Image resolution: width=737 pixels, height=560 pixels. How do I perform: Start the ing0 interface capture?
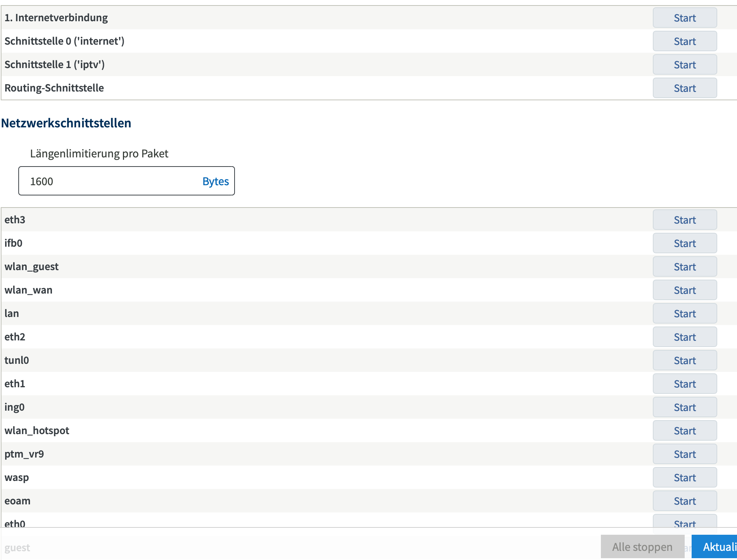point(684,407)
